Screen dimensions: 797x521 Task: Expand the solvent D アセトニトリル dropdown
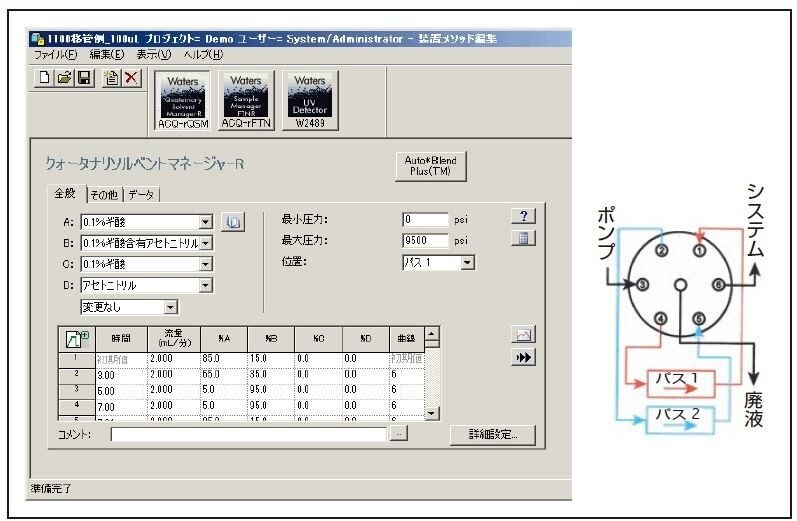205,285
